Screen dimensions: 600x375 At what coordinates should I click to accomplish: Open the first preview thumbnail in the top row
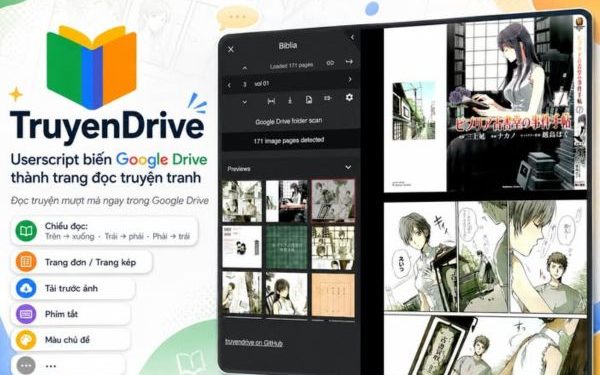(x=242, y=202)
